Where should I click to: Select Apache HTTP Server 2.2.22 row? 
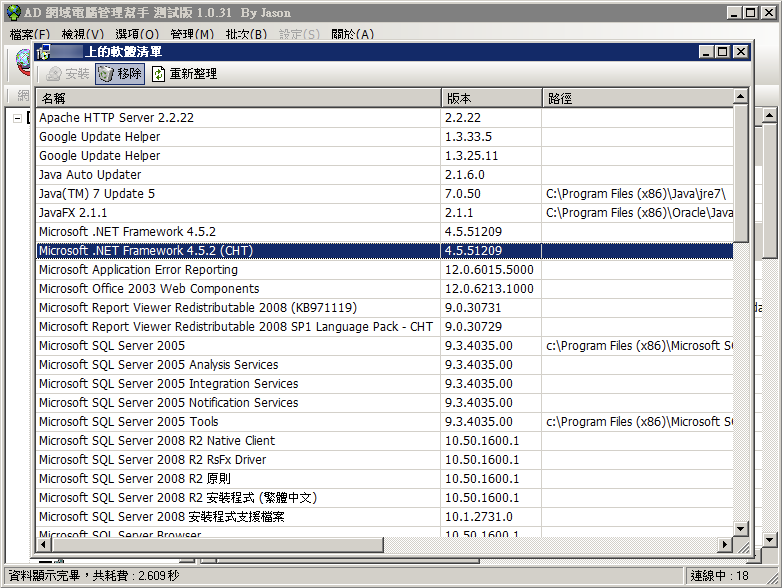coord(385,118)
